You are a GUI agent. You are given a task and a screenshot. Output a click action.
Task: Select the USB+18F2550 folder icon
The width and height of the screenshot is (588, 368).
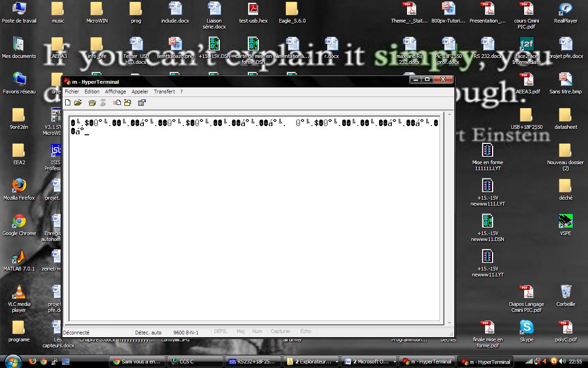coord(526,119)
